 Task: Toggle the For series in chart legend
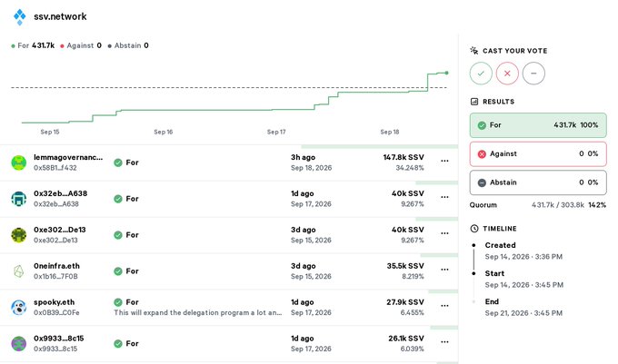[33, 45]
